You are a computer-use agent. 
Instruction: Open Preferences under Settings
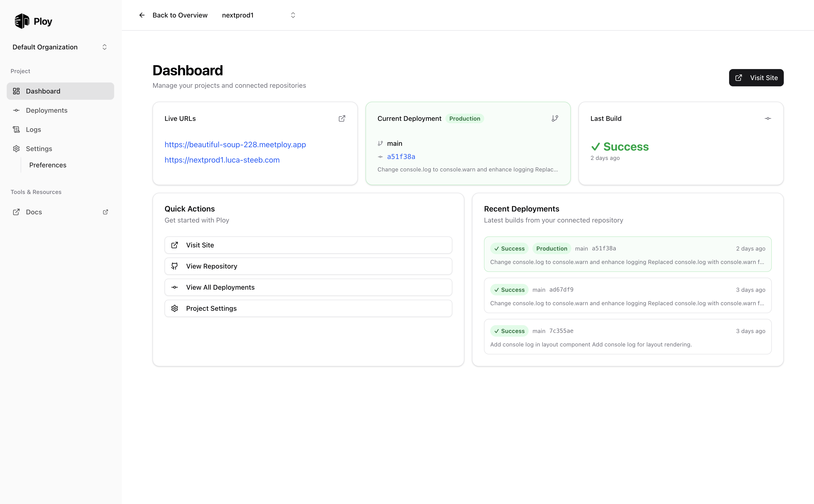(x=48, y=165)
